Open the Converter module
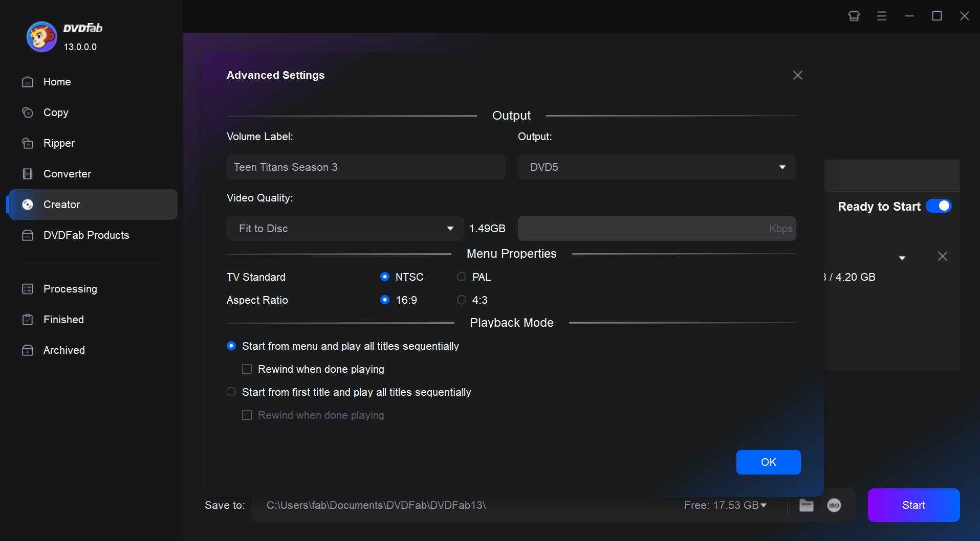Image resolution: width=980 pixels, height=541 pixels. pyautogui.click(x=67, y=174)
